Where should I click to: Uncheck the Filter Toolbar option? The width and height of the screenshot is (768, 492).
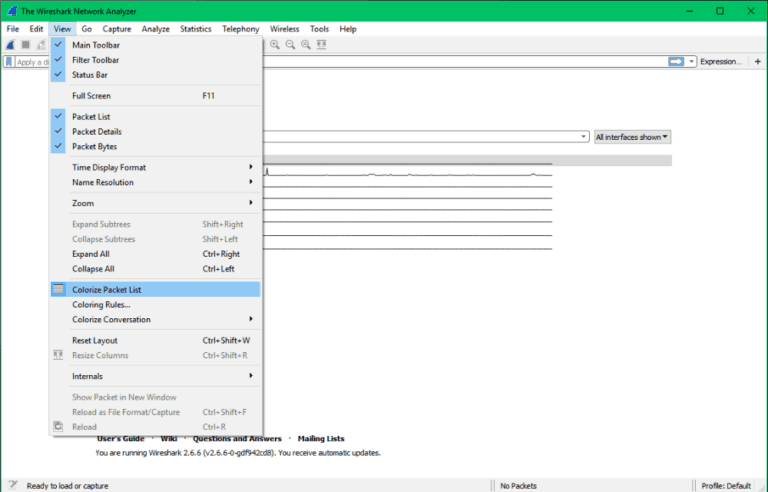[155, 60]
